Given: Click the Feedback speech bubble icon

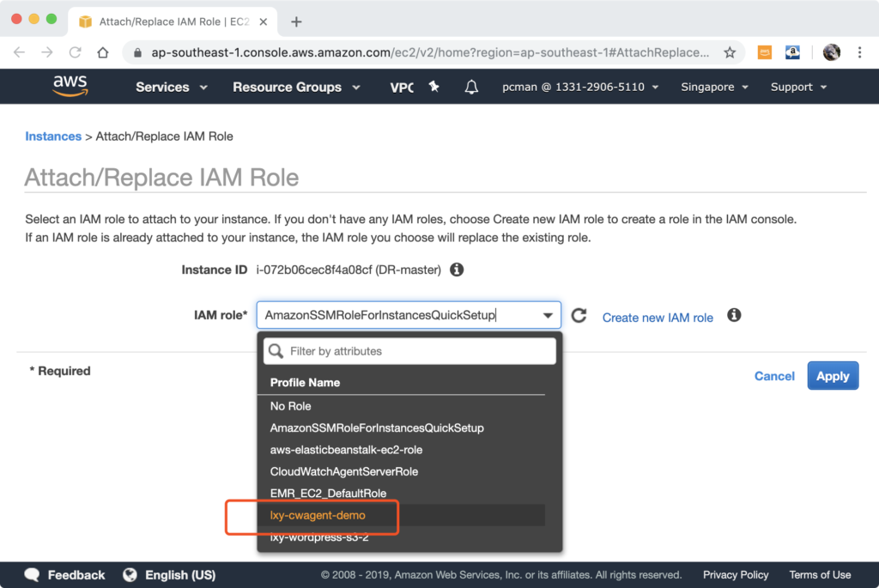Looking at the screenshot, I should (32, 574).
